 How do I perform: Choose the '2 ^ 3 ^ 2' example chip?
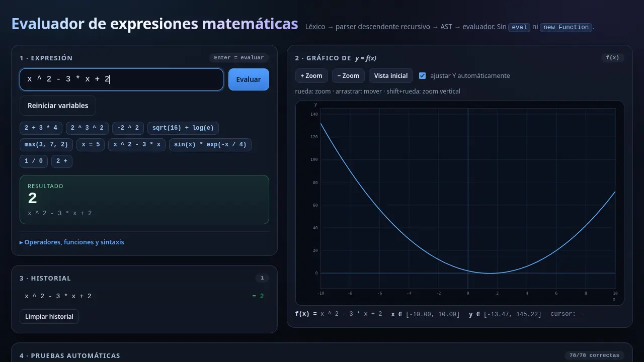[x=87, y=128]
